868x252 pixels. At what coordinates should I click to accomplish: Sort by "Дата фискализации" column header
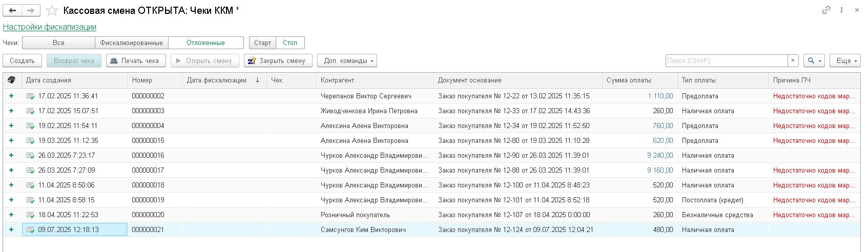pos(217,80)
